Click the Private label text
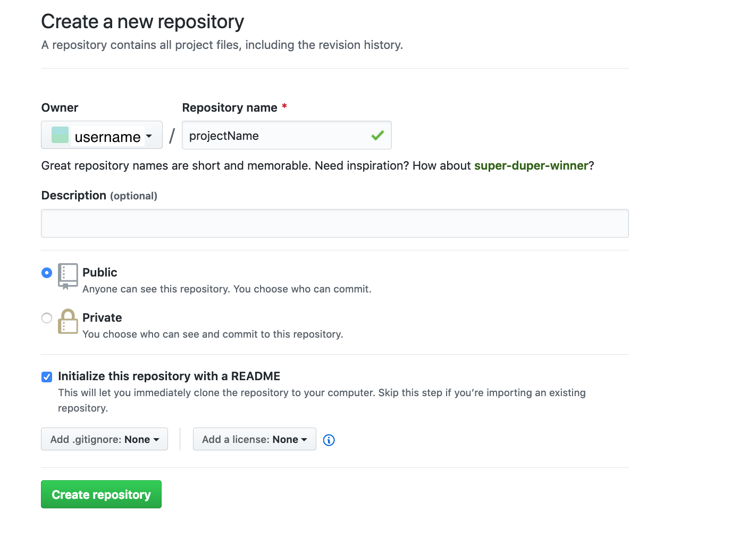This screenshot has height=536, width=756. [x=102, y=317]
